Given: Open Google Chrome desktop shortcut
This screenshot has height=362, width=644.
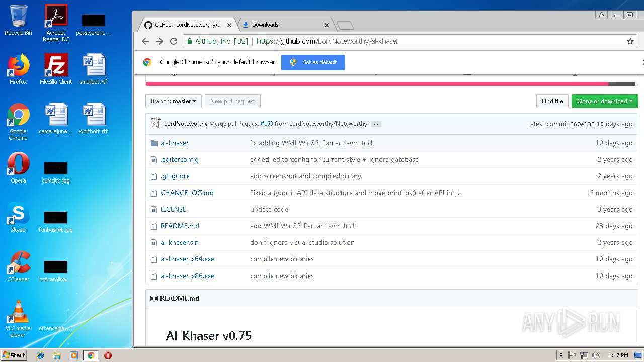Looking at the screenshot, I should (18, 122).
